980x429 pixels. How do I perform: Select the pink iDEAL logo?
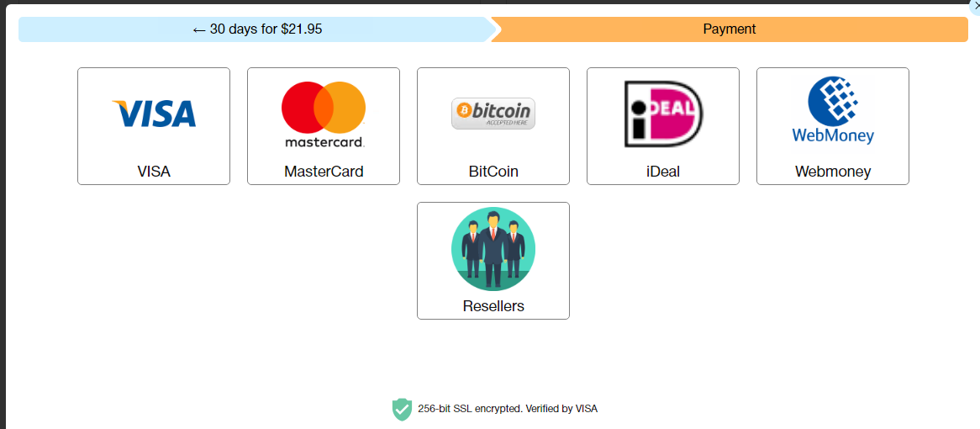tap(663, 114)
